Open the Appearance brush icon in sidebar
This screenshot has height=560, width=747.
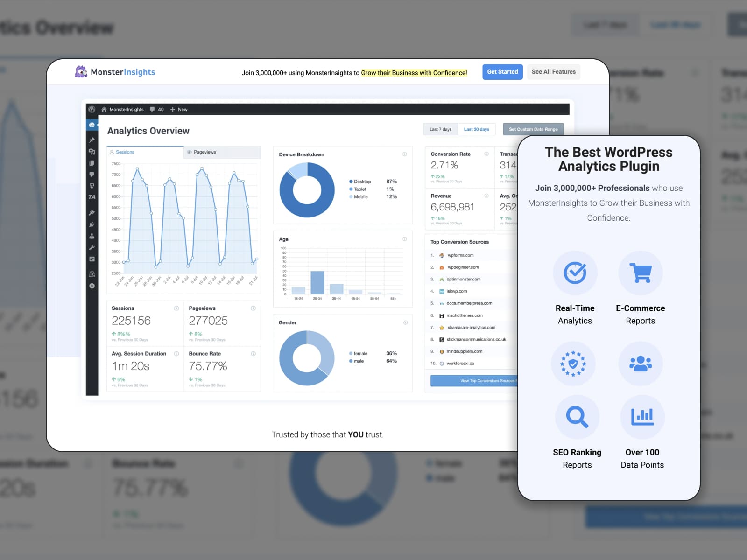92,213
